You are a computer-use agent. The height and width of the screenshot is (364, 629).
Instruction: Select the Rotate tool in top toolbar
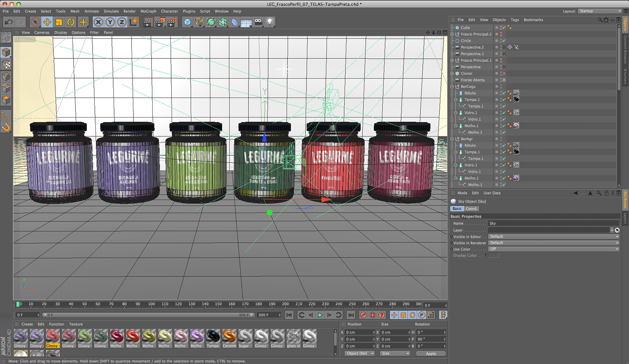pyautogui.click(x=71, y=22)
